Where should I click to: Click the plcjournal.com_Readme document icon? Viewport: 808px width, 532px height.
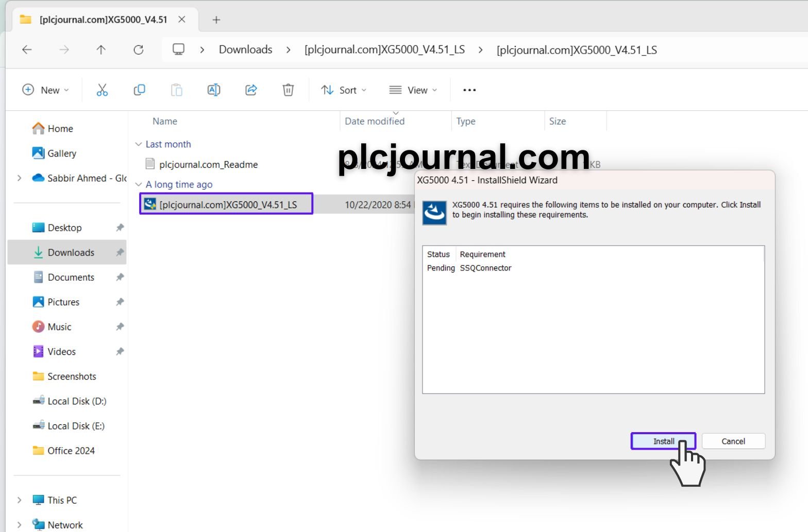pos(150,164)
